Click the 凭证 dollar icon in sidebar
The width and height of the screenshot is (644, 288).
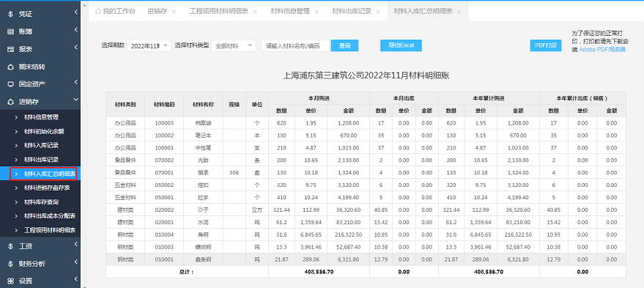click(x=11, y=15)
